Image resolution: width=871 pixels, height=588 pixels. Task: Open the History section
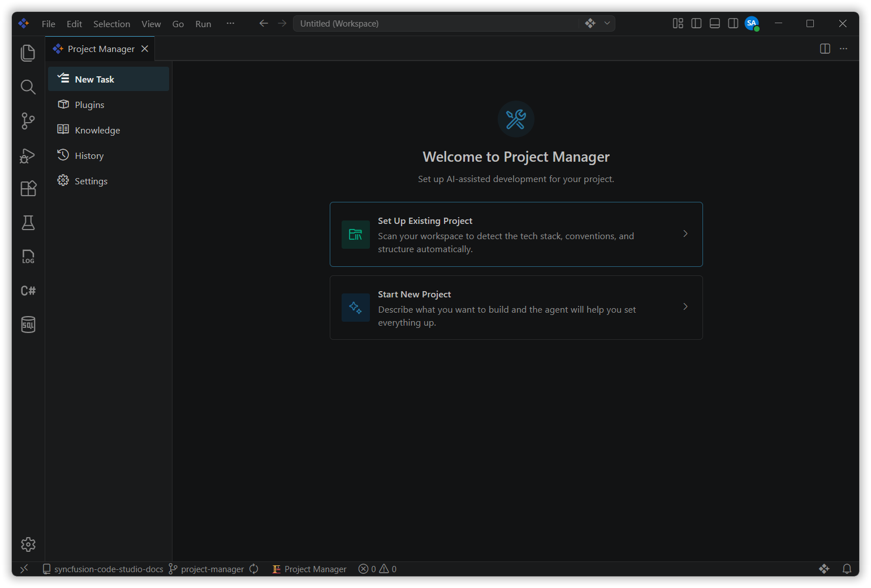pyautogui.click(x=109, y=155)
